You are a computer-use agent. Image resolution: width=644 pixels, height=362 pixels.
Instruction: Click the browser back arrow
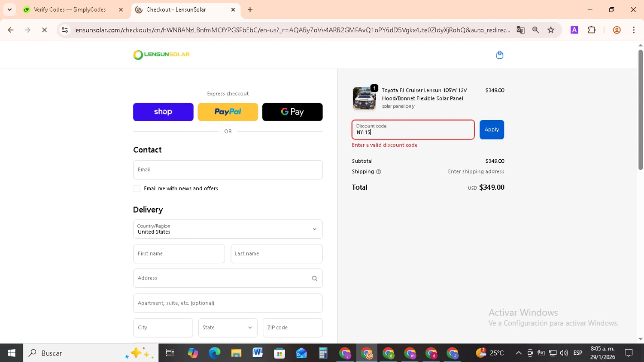[x=11, y=30]
